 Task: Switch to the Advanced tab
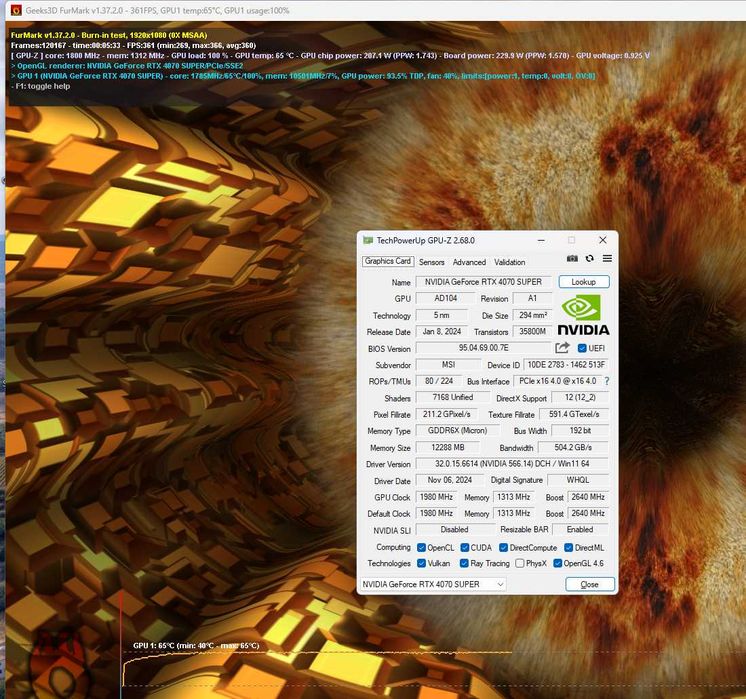point(469,262)
